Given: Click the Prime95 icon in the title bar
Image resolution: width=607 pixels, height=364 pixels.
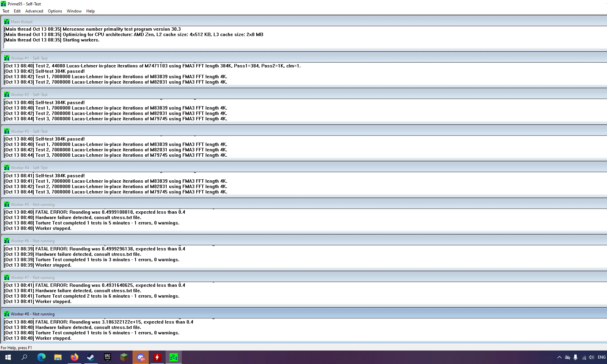Looking at the screenshot, I should tap(3, 4).
